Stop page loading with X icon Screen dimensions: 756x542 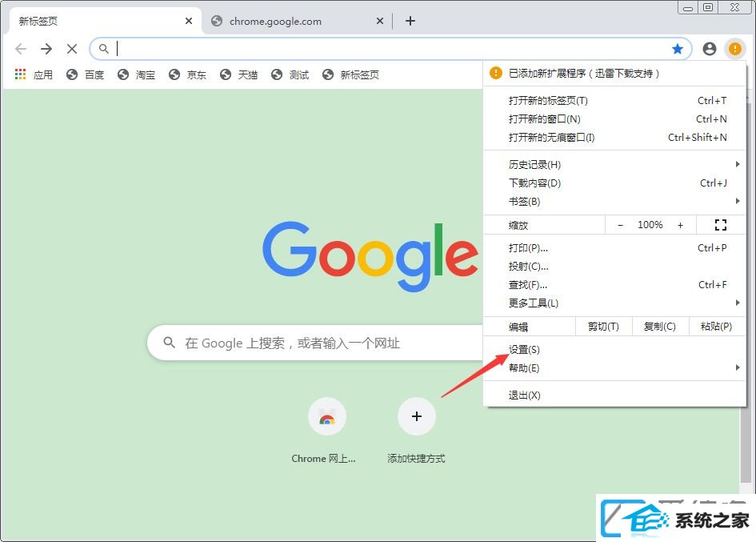pos(72,49)
